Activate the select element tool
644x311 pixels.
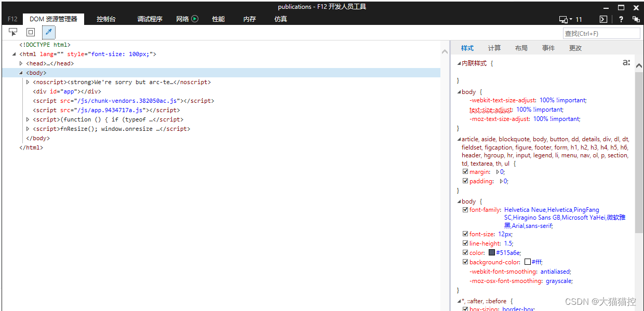(x=13, y=32)
